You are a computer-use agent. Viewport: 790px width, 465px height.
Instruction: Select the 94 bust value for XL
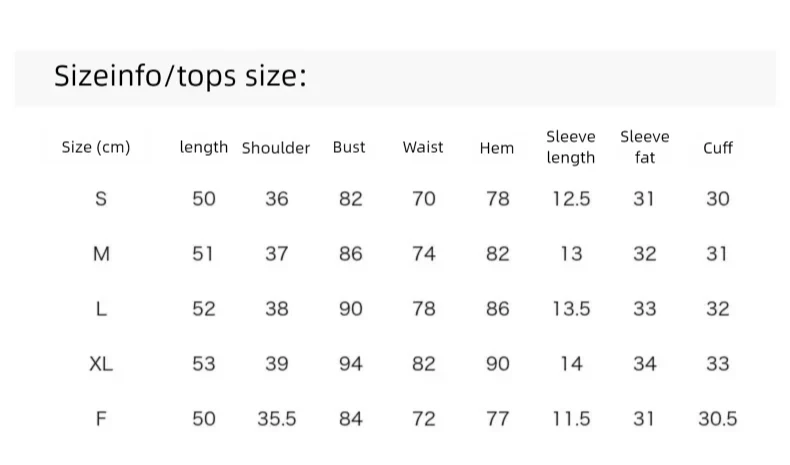350,364
